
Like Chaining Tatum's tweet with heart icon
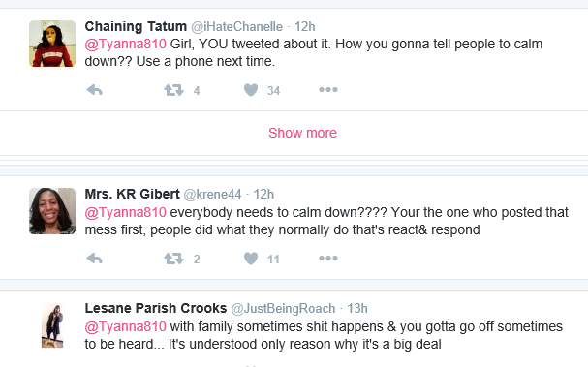[x=251, y=90]
